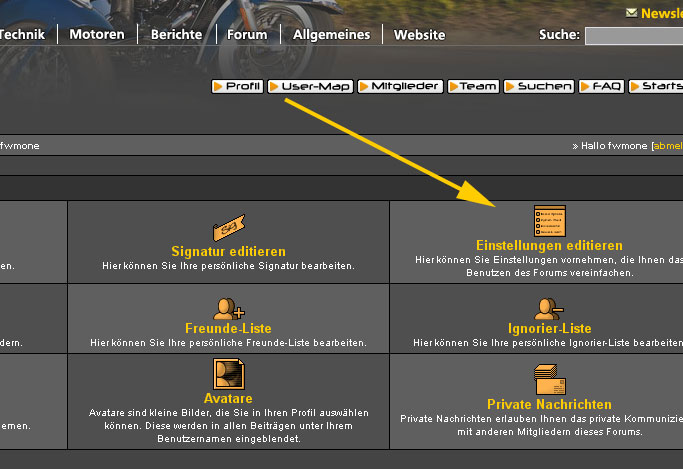Select the Website menu item

419,35
